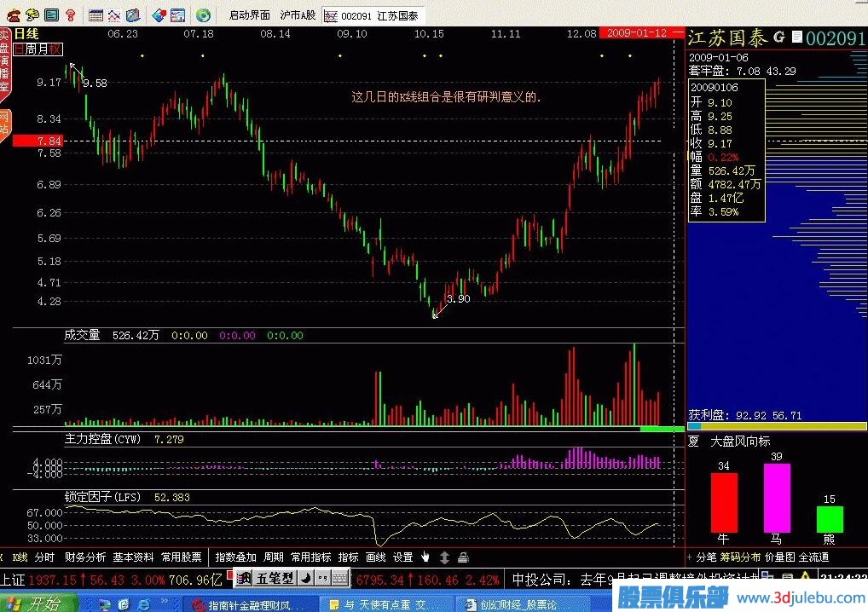Switch to the 分时 view tab
The image size is (868, 612).
coord(44,557)
